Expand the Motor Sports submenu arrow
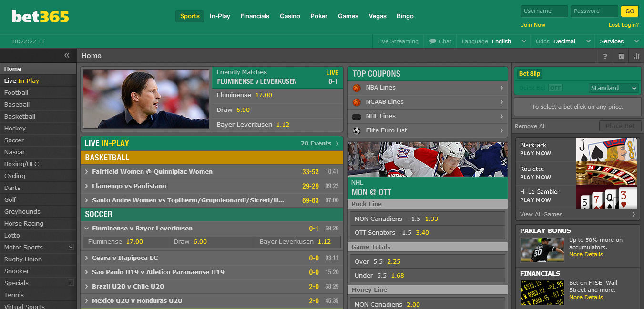This screenshot has width=644, height=309. click(71, 247)
